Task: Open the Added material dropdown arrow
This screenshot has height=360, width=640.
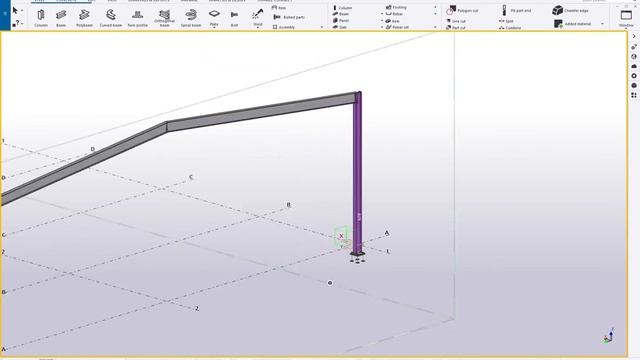Action: pyautogui.click(x=602, y=24)
